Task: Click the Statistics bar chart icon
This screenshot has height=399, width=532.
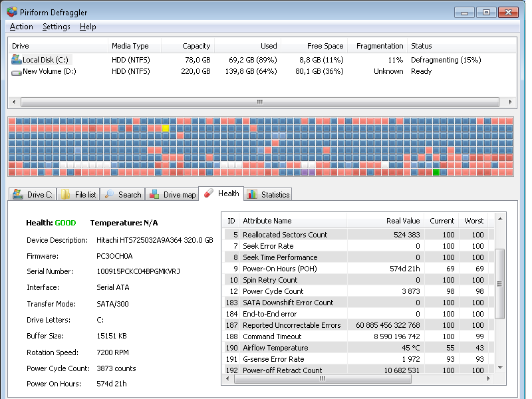Action: [252, 194]
